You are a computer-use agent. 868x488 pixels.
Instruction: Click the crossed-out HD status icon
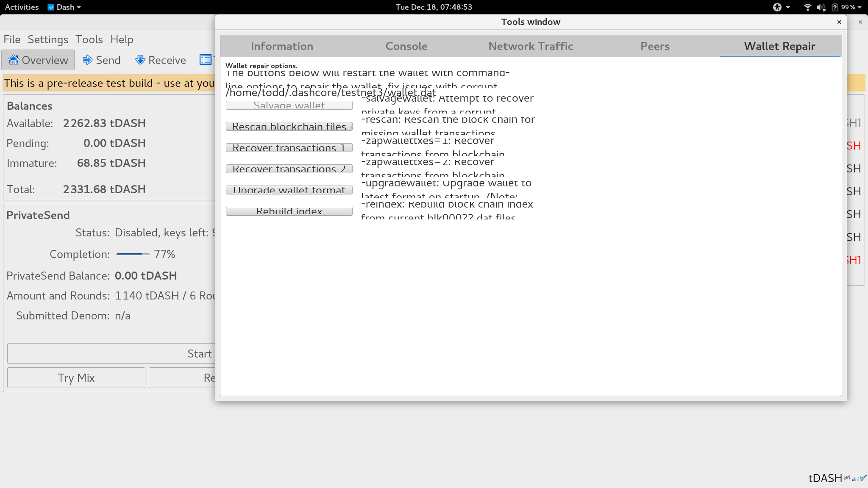tap(847, 478)
